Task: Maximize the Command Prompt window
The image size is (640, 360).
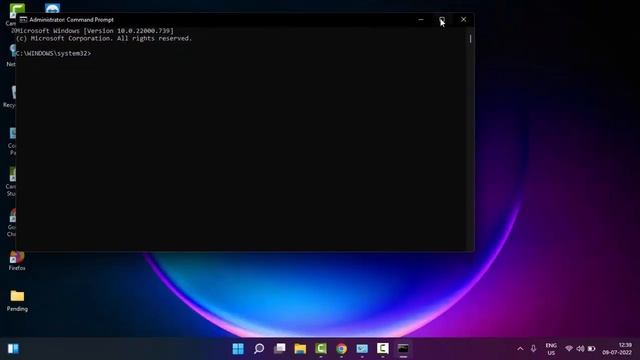Action: (442, 20)
